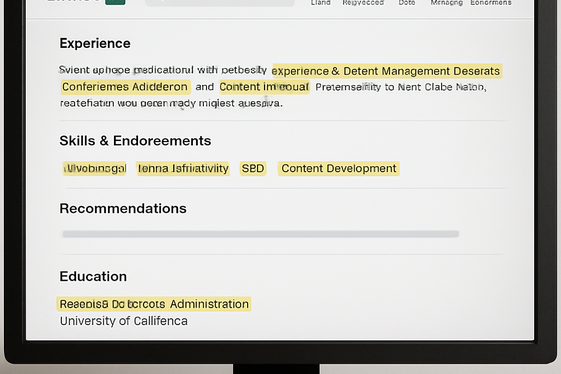
Task: Open the Eonormens navigation item
Action: [491, 3]
